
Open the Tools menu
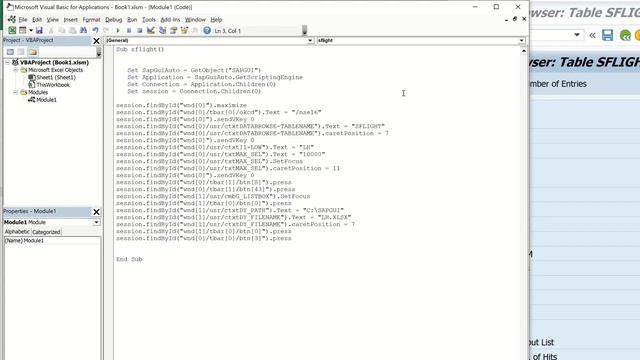149,20
